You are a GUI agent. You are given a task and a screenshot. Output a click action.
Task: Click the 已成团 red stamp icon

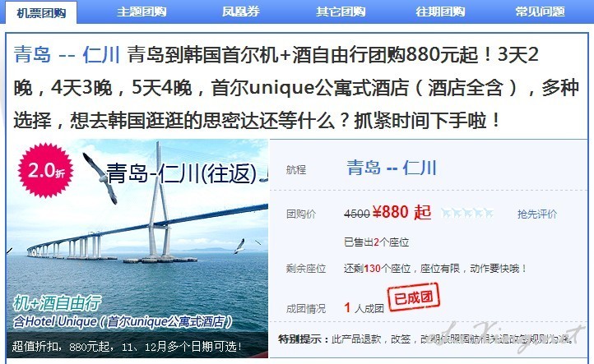413,297
